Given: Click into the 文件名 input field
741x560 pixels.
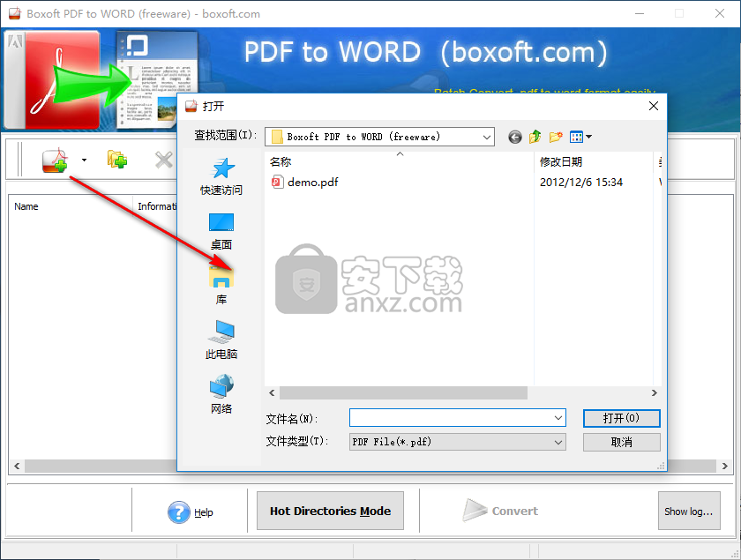Looking at the screenshot, I should tap(452, 418).
